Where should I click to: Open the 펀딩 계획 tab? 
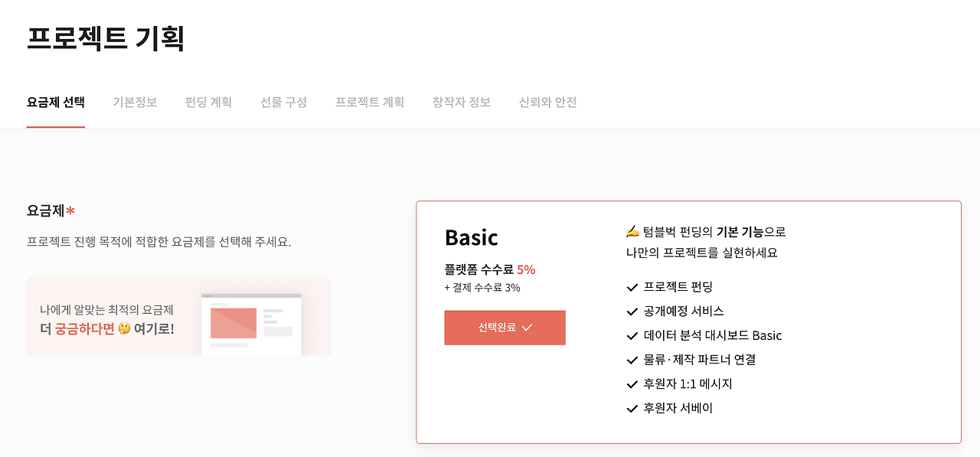coord(207,102)
